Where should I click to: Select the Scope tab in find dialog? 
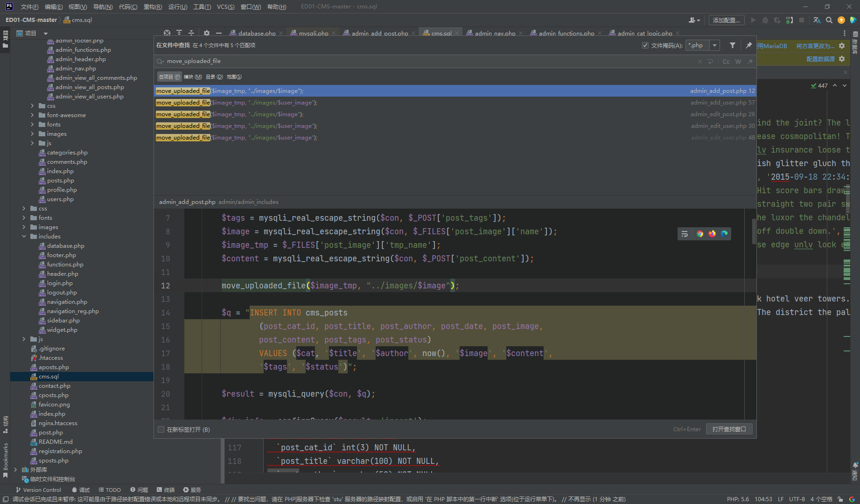[234, 77]
